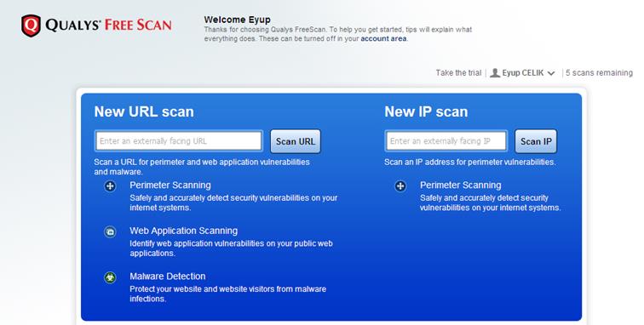Screen dimensions: 644x325
Task: Open the account area link
Action: [383, 38]
